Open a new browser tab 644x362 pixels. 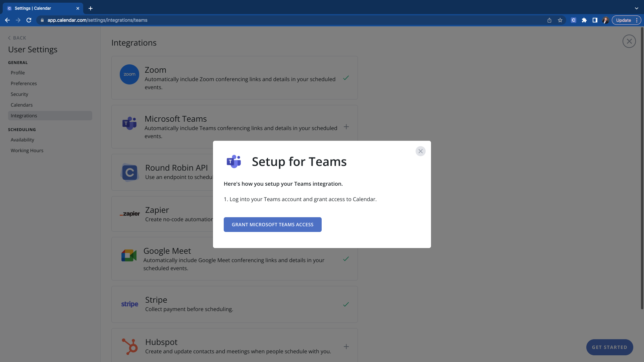[x=91, y=8]
